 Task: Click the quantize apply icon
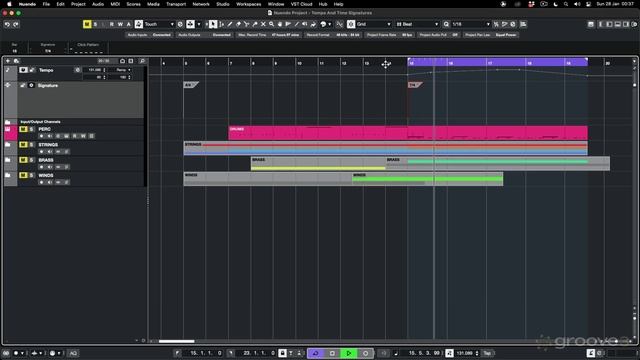tap(447, 24)
